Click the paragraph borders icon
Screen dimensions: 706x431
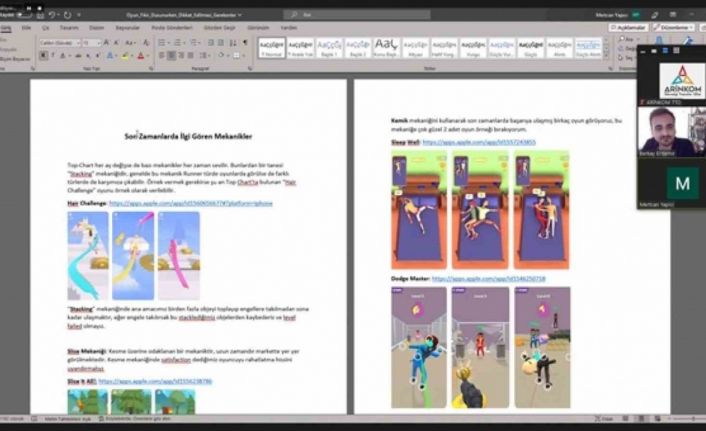pyautogui.click(x=238, y=55)
